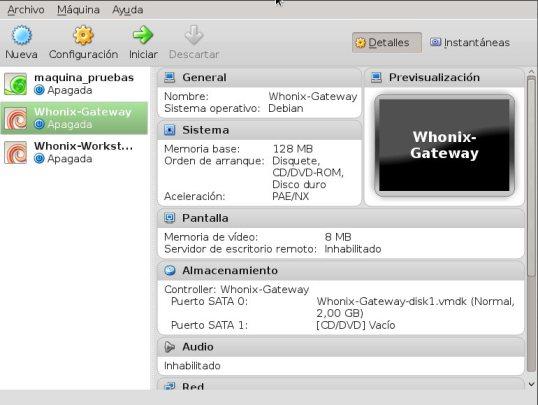
Task: Click the Nueva new machine icon
Action: [21, 35]
